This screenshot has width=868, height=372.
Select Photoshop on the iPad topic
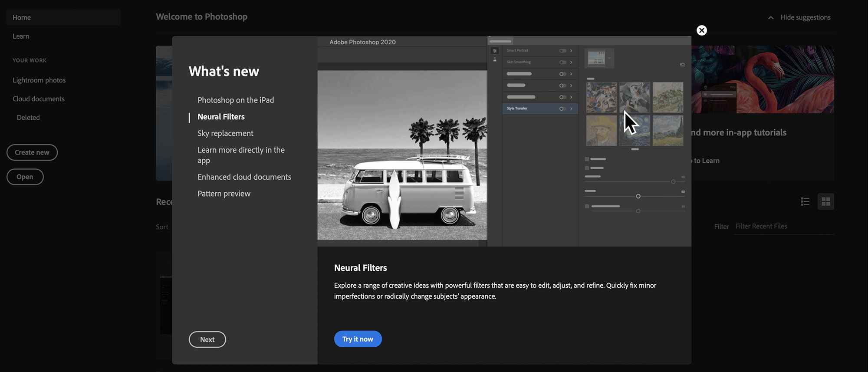point(236,100)
